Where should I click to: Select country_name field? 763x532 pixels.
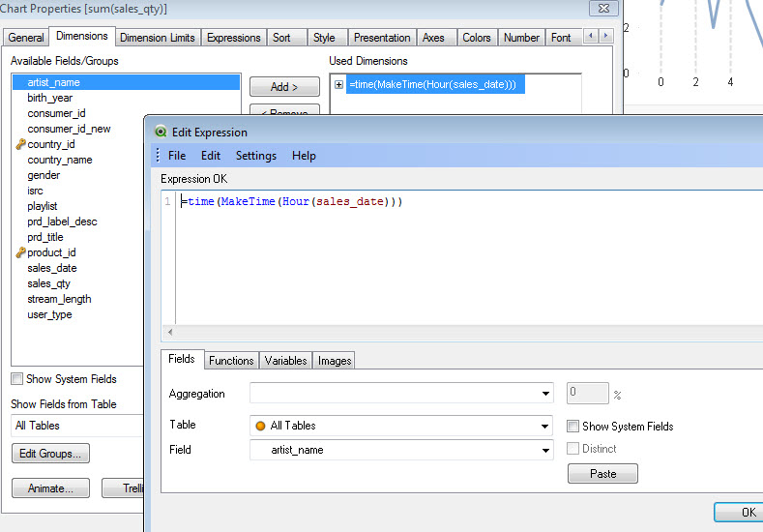click(x=60, y=160)
